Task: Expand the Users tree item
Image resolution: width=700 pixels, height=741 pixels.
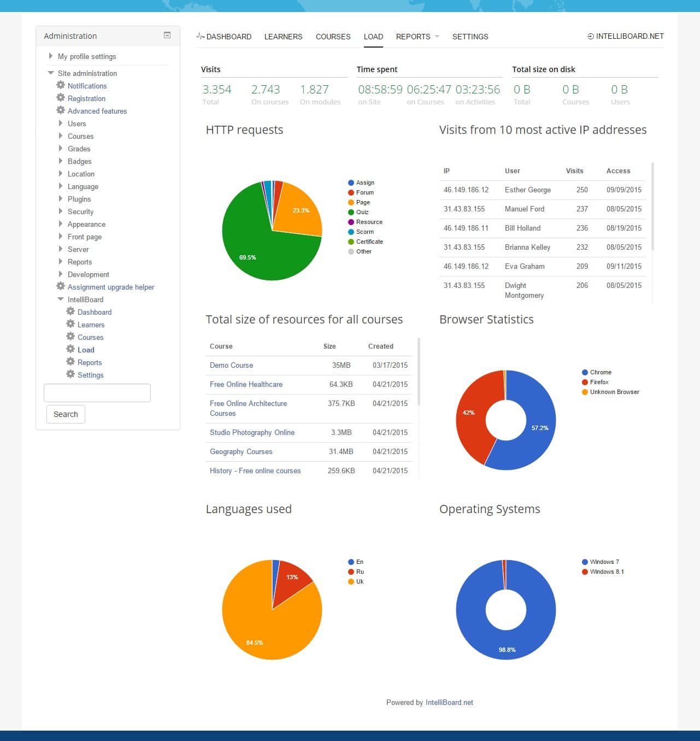Action: (61, 123)
